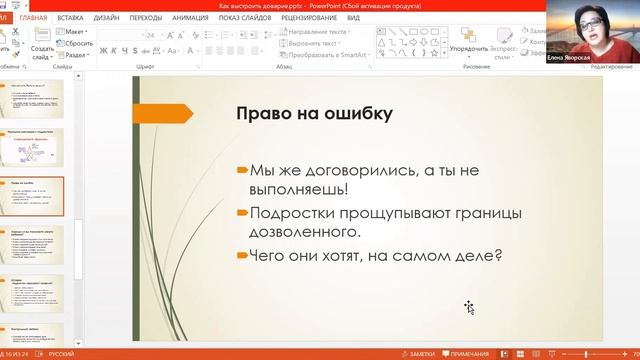Open the ДИЗАЙН tab
This screenshot has height=360, width=640.
coord(106,18)
